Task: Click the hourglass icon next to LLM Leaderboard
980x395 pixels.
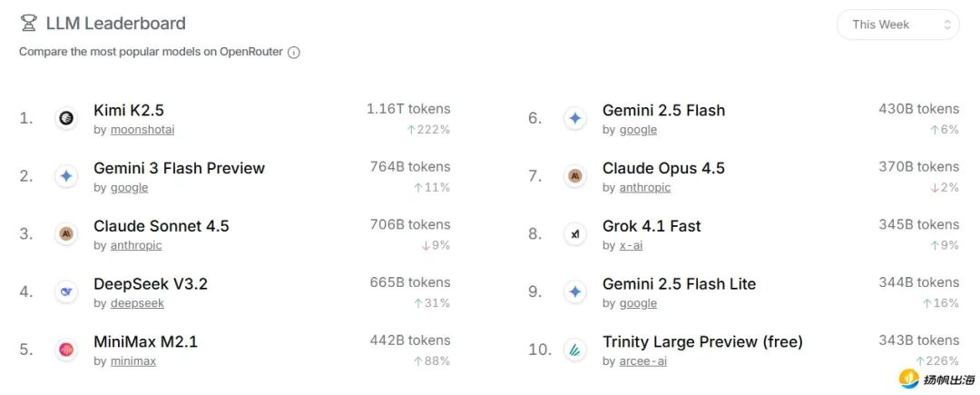Action: click(29, 24)
